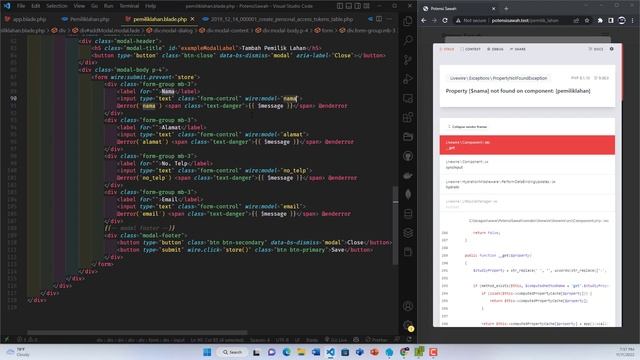This screenshot has height=360, width=640.
Task: Open Visual Studio Code from taskbar
Action: pyautogui.click(x=331, y=352)
